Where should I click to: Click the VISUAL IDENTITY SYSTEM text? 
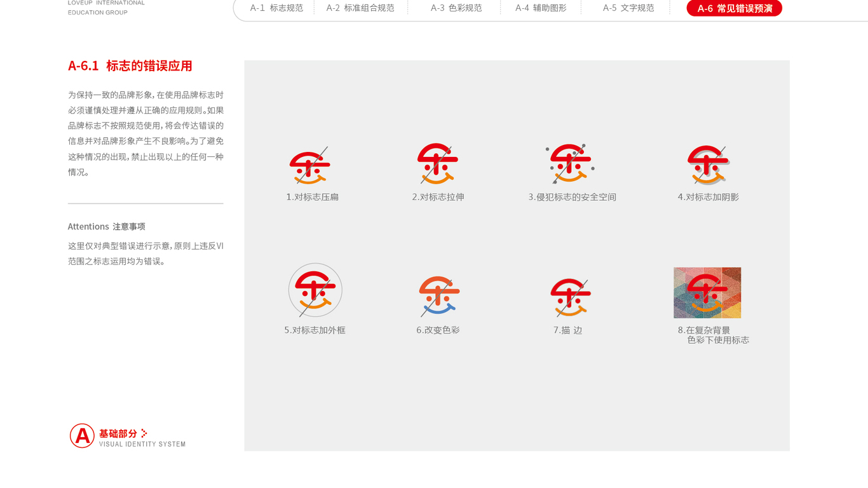pos(142,444)
